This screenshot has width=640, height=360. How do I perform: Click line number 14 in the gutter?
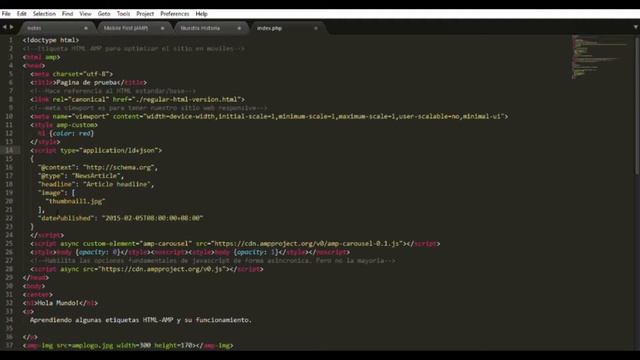point(9,150)
